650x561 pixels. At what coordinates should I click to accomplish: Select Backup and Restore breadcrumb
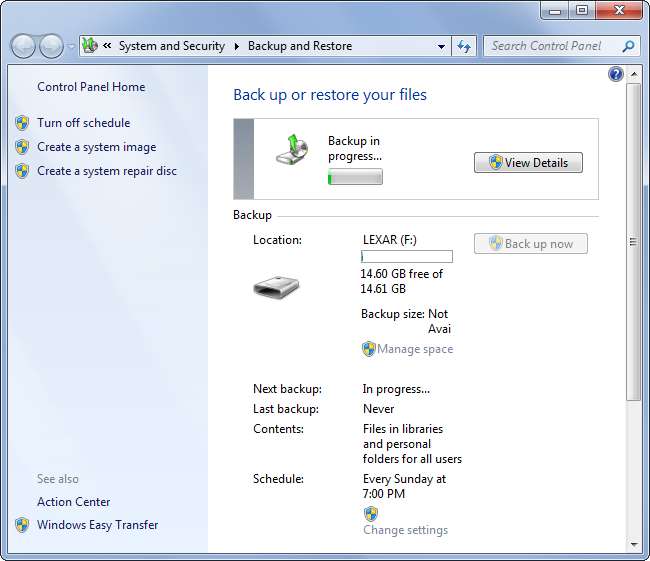point(300,46)
